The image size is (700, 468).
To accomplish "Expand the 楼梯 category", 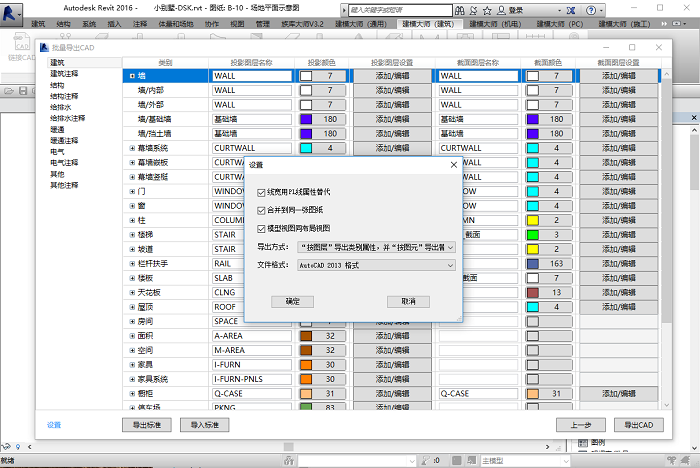I will pyautogui.click(x=132, y=234).
